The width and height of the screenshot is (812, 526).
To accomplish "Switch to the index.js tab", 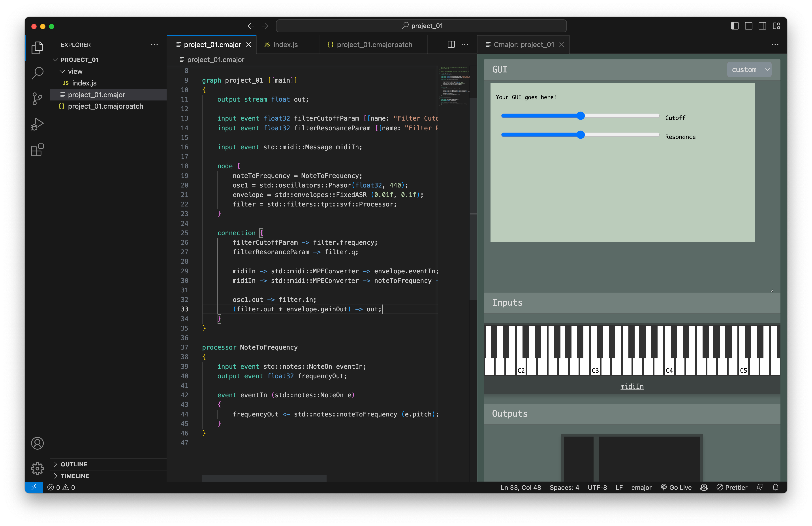I will [x=285, y=45].
